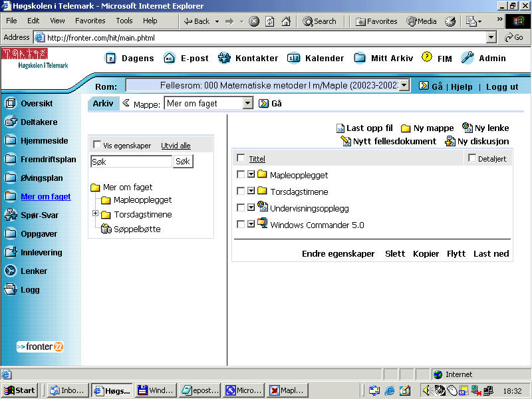Create Nytt fellesdokument
The height and width of the screenshot is (399, 532).
[388, 141]
